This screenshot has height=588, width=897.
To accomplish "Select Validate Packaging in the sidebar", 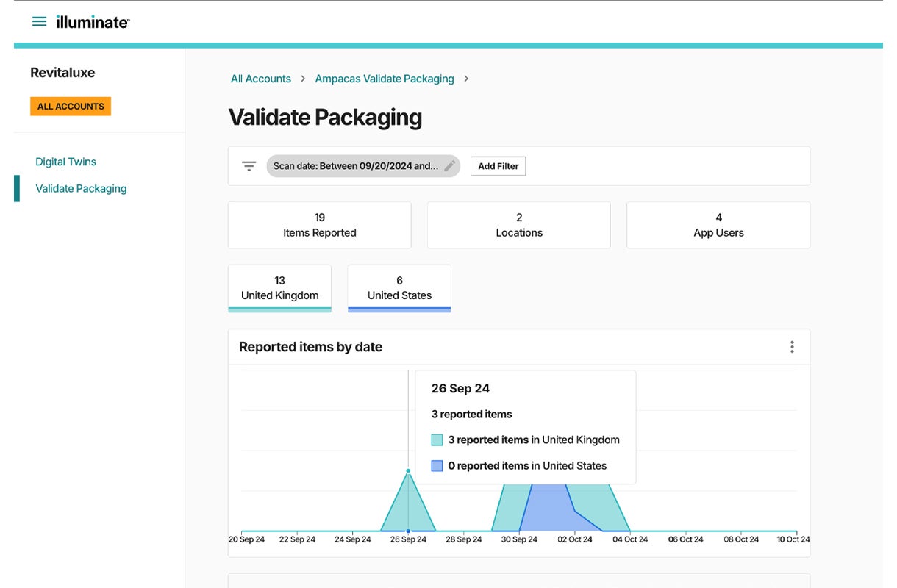I will [81, 188].
